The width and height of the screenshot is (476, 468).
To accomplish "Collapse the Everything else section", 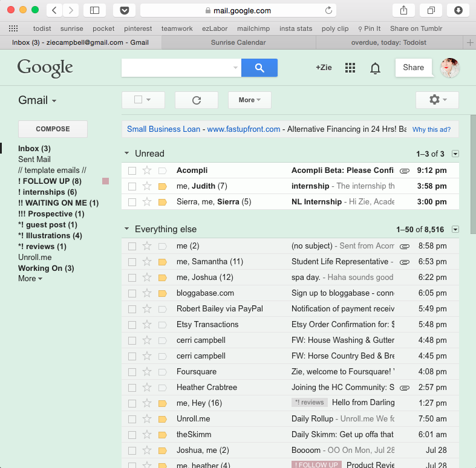I will (126, 229).
